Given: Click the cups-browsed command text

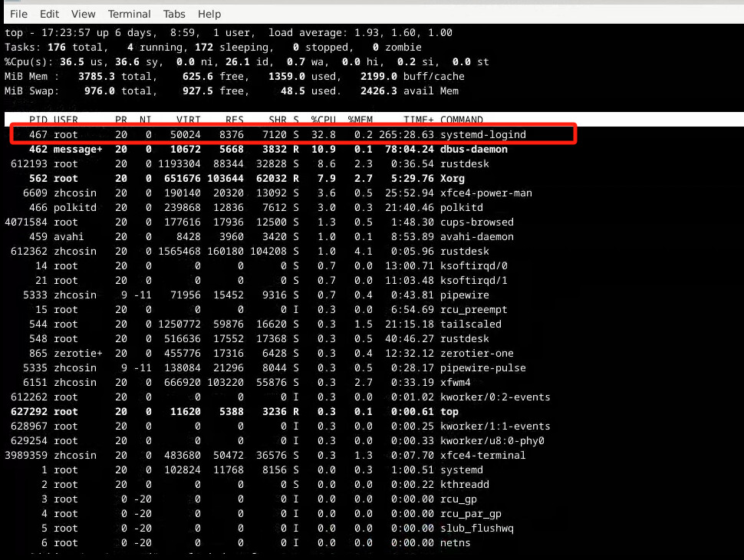Looking at the screenshot, I should 477,222.
